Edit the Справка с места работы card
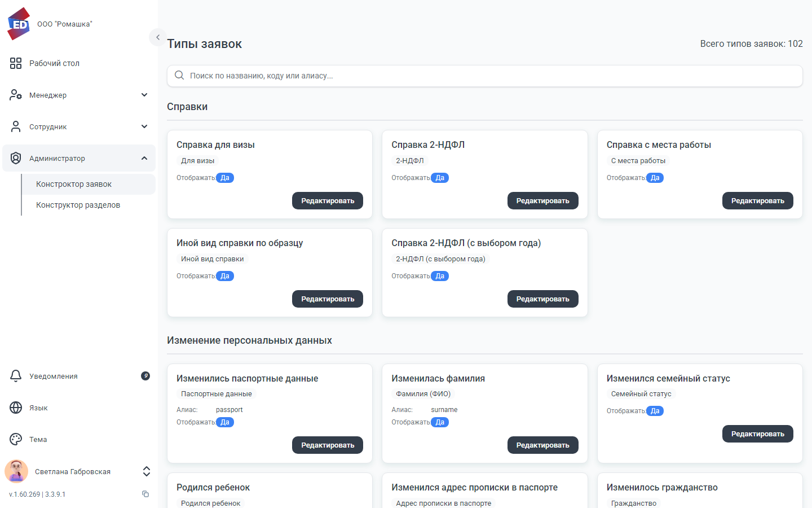 (x=758, y=201)
